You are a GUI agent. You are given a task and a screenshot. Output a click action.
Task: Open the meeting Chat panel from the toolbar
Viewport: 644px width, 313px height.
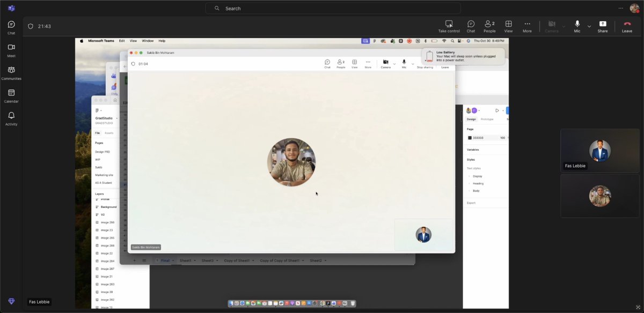[x=471, y=26]
